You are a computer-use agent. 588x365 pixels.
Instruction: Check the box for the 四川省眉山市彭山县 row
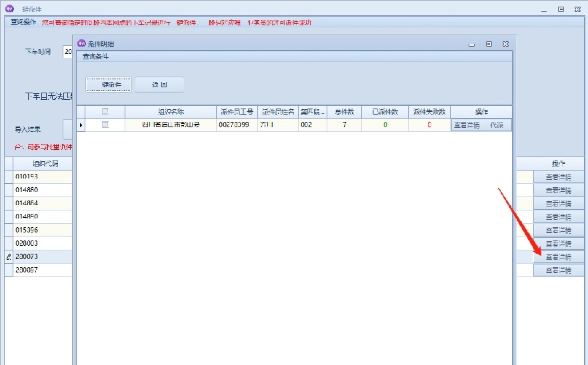click(x=105, y=125)
